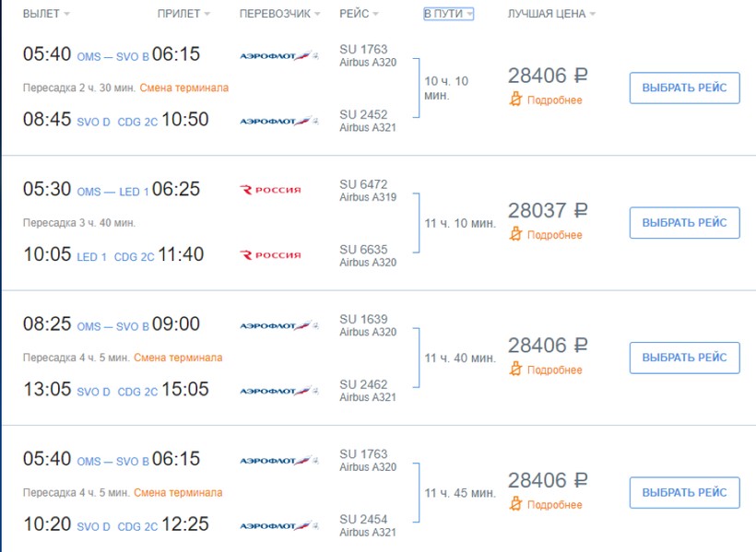Open Подробнее details for the 08:25 flight
Viewport: 756px width, 552px height.
click(554, 370)
